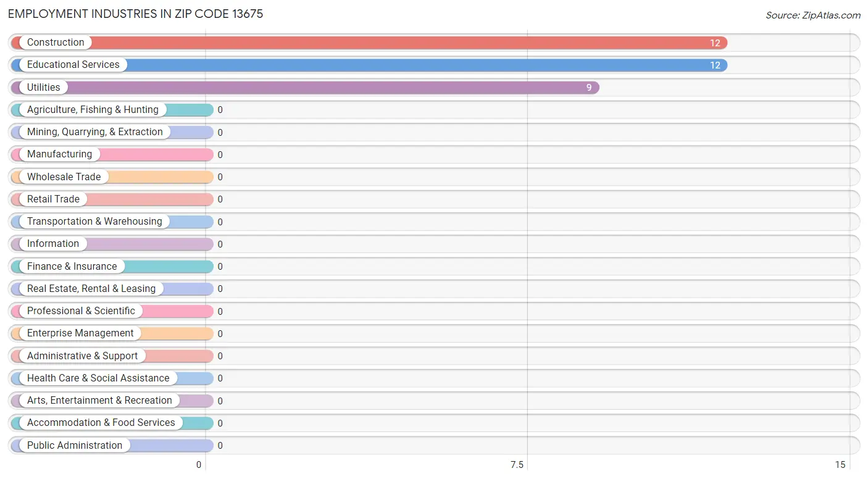Select Transportation & Warehousing label

coord(94,222)
